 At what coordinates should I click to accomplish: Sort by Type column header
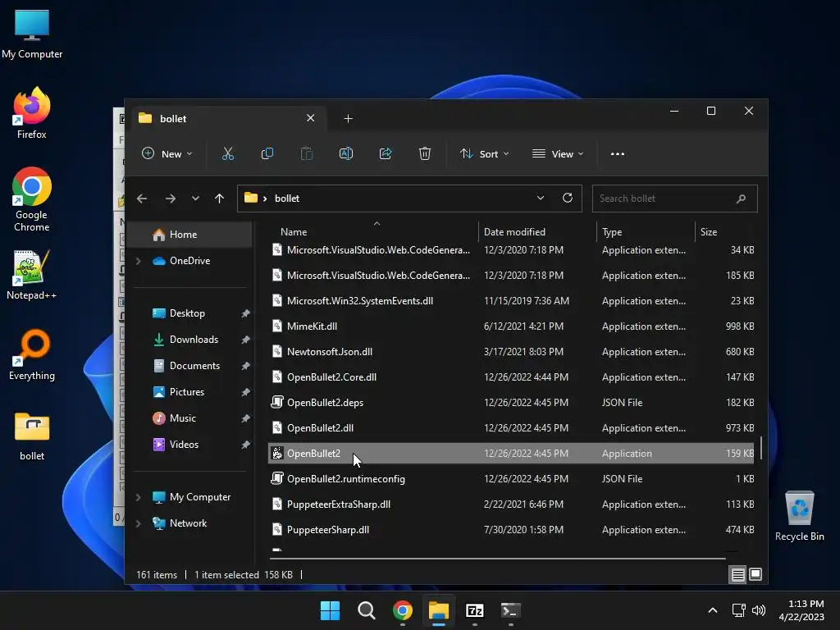(646, 232)
